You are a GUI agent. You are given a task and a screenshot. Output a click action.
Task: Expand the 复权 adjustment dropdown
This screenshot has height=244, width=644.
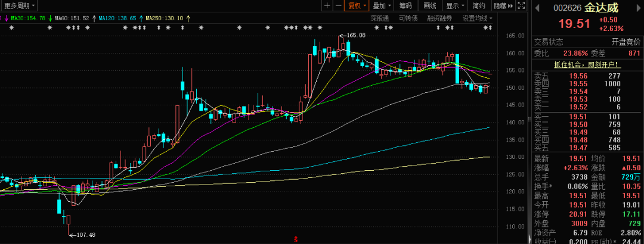358,5
